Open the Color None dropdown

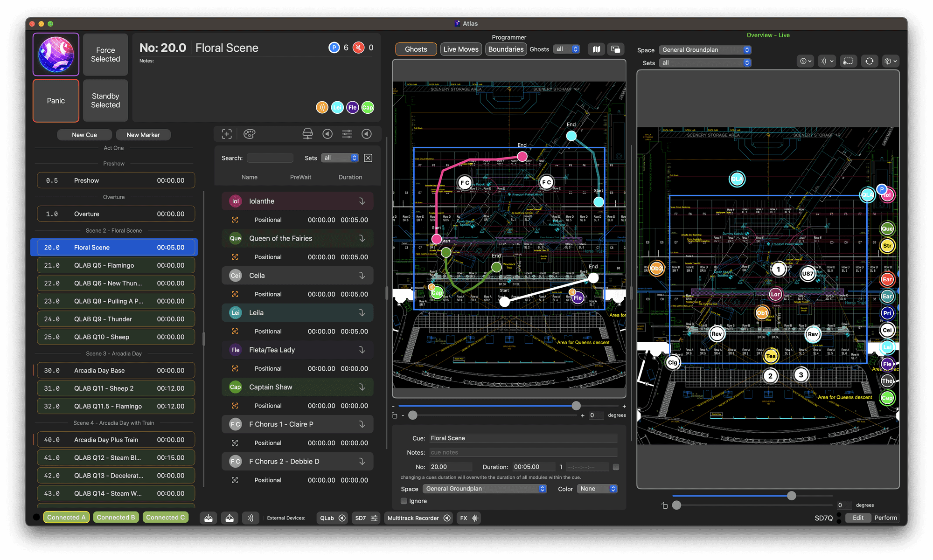point(597,489)
